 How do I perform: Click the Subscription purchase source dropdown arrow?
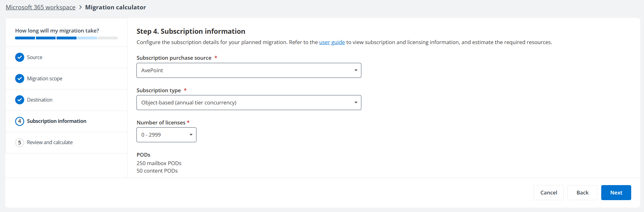click(356, 70)
